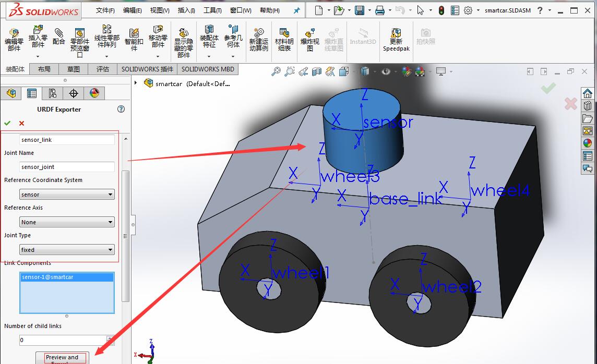This screenshot has height=364, width=597.
Task: Click the Assembly Features icon
Action: click(x=209, y=29)
